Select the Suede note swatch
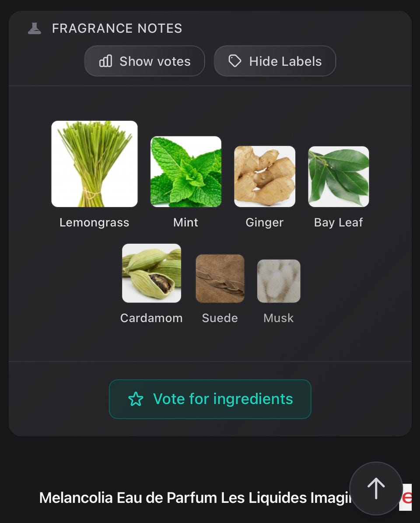 [220, 278]
